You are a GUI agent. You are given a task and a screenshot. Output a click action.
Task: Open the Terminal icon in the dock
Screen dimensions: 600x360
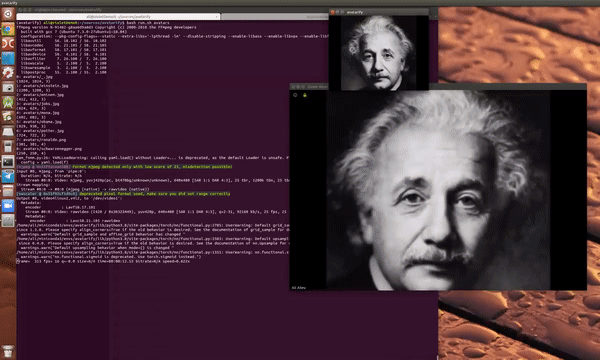(8, 162)
